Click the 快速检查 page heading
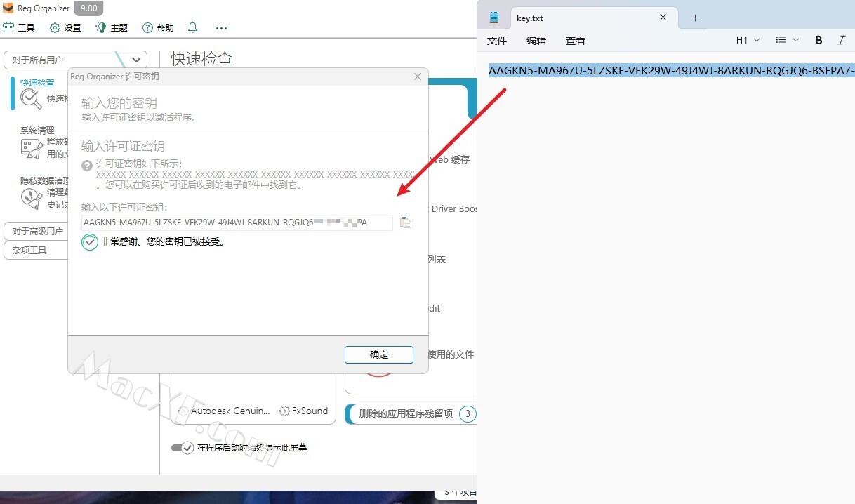855x504 pixels. pyautogui.click(x=201, y=59)
